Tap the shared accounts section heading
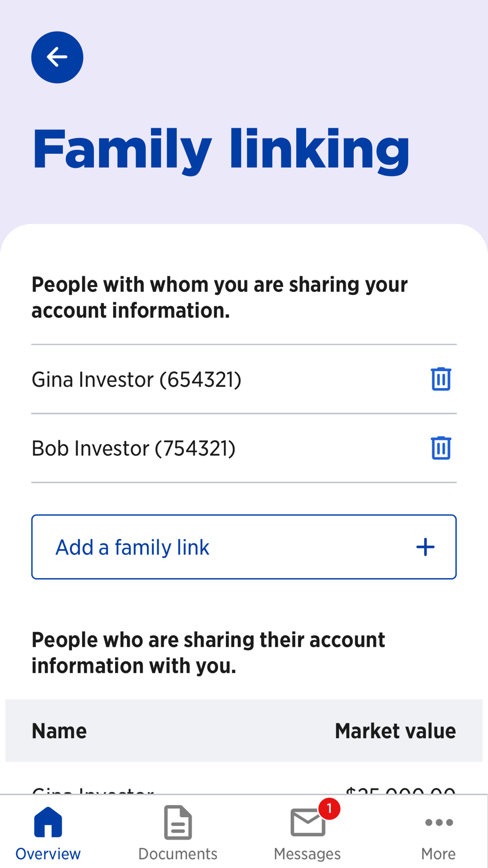488x868 pixels. click(x=208, y=653)
